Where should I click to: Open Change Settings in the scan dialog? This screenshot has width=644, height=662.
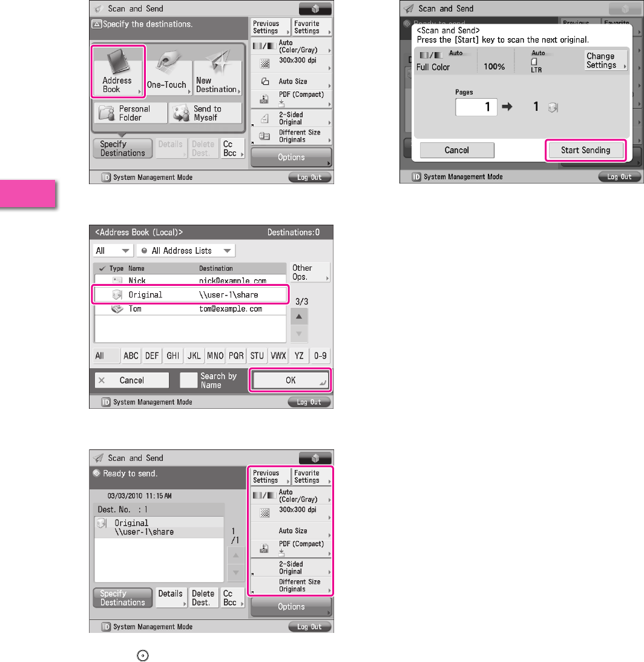[x=606, y=61]
